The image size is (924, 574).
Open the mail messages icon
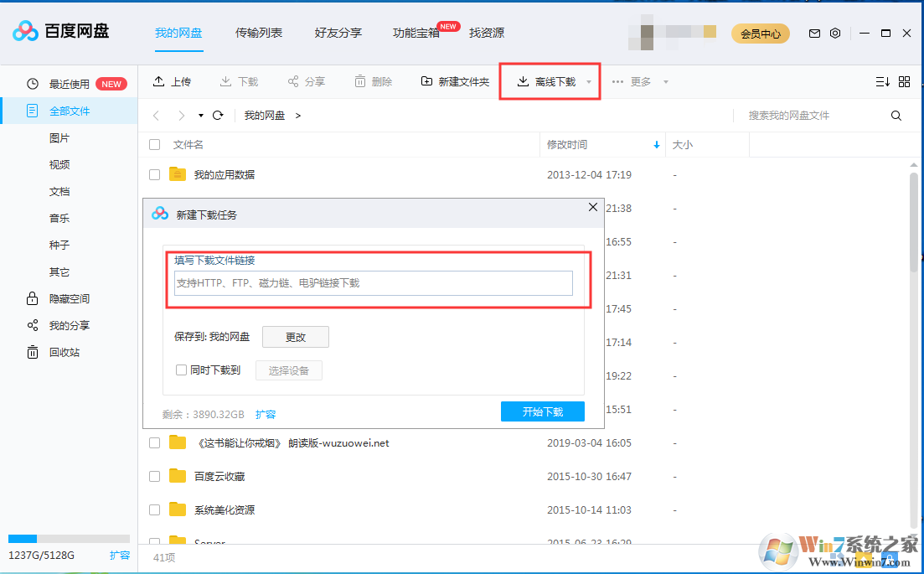pos(814,34)
